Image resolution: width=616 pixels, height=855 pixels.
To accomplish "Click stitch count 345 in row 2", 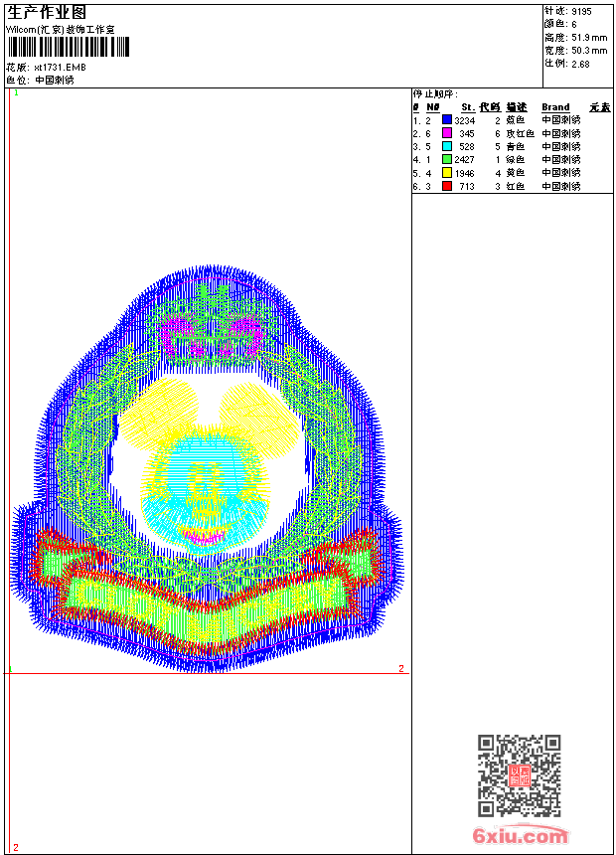I will coord(467,133).
